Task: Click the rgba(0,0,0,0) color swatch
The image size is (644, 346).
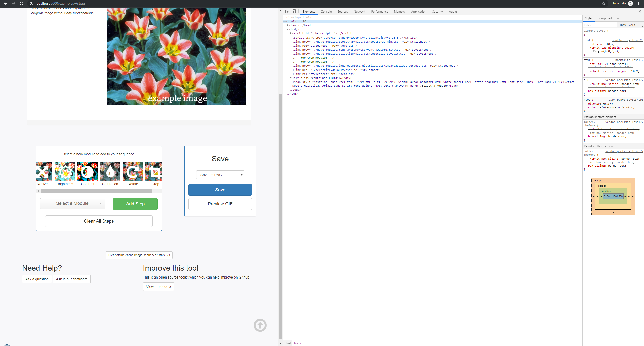Action: tap(594, 51)
